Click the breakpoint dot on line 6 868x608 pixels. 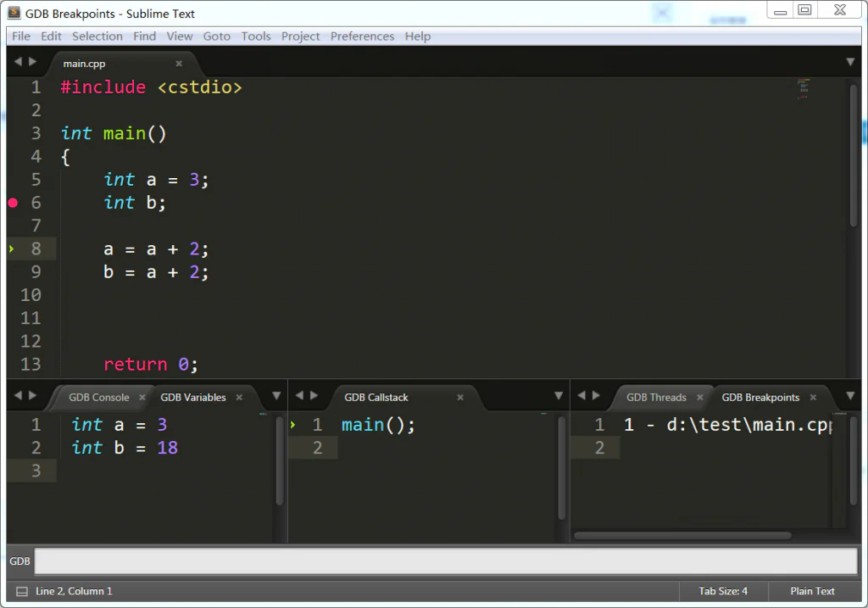13,203
